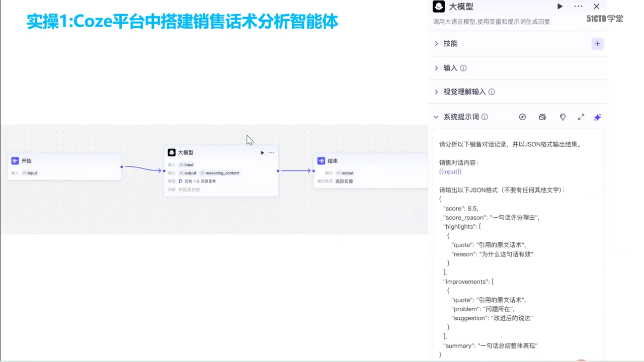Select the 结束 node on canvas
This screenshot has height=362, width=644.
click(x=371, y=170)
